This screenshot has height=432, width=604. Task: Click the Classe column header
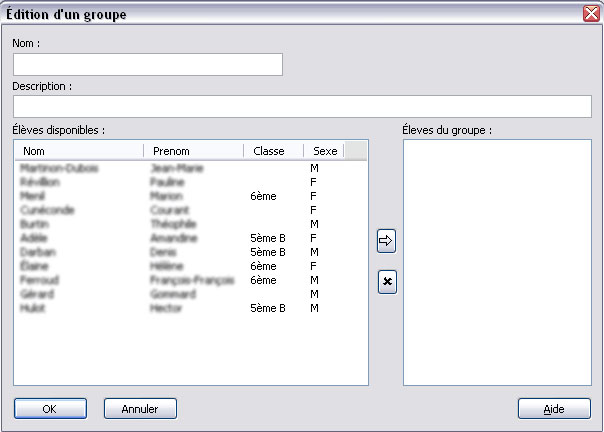(272, 151)
